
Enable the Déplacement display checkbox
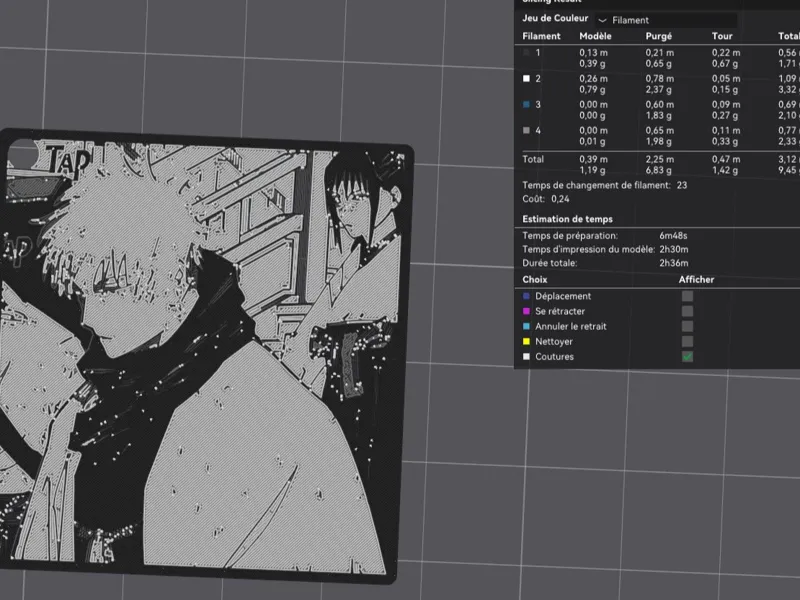[x=687, y=296]
